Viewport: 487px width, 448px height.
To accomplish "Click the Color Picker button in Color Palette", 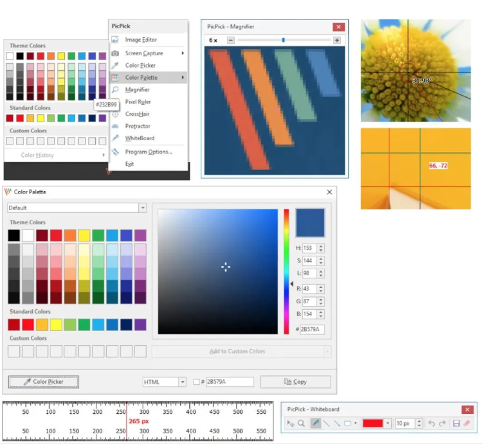I will (44, 385).
